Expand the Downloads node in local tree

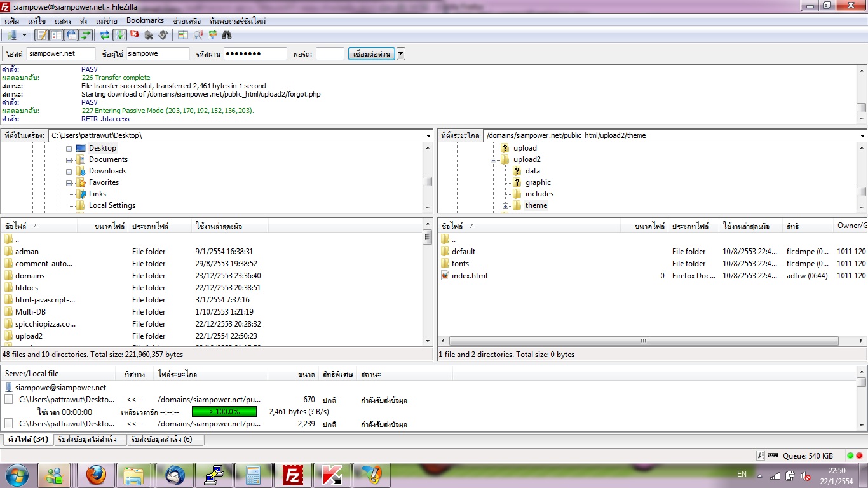(69, 172)
